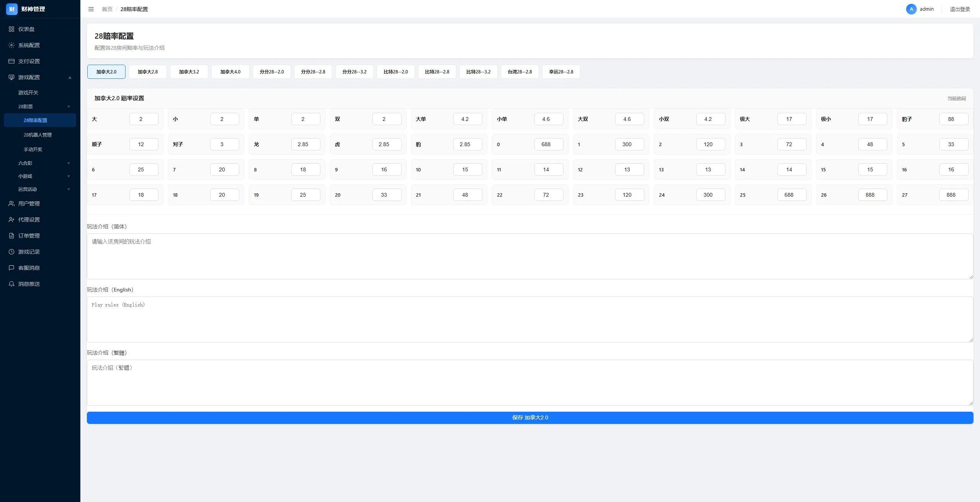980x502 pixels.
Task: Focus the 豹子 odds input field
Action: click(x=954, y=119)
